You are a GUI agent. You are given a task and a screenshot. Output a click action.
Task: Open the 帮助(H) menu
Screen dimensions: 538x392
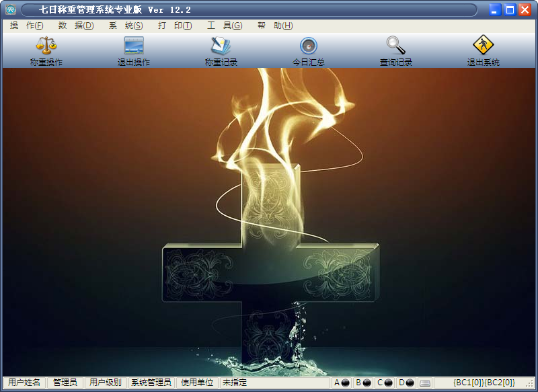click(x=275, y=26)
